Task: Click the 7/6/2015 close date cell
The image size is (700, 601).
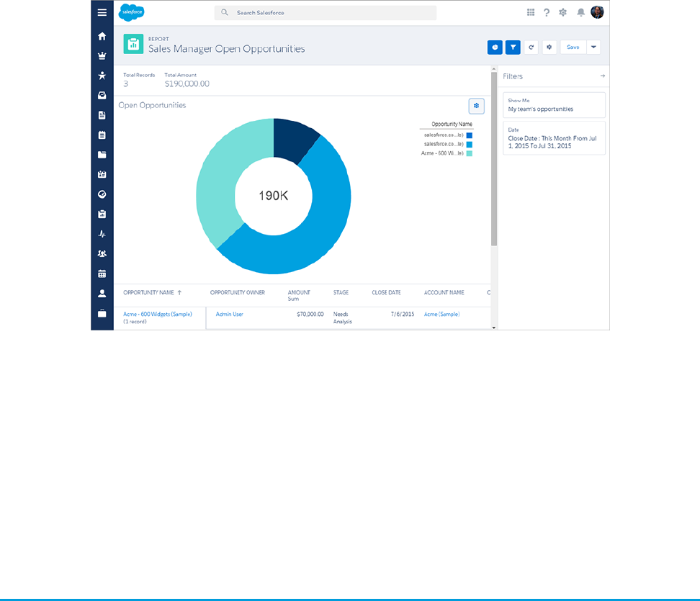Action: coord(403,314)
